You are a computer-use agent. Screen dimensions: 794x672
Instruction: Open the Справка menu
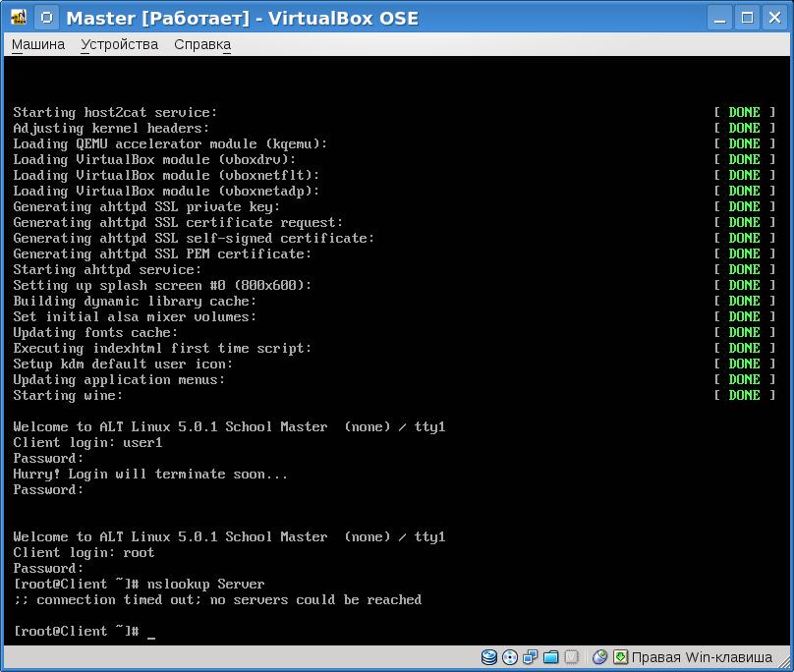coord(202,44)
